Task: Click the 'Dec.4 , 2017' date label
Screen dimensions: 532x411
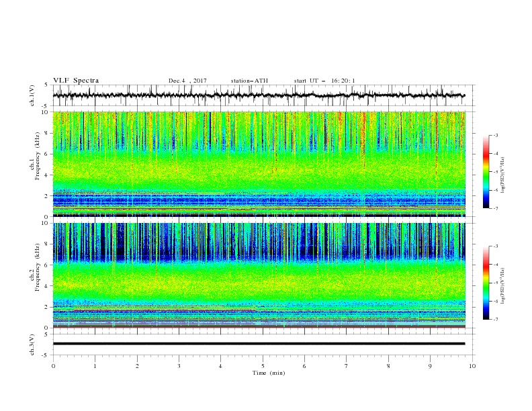Action: click(187, 81)
